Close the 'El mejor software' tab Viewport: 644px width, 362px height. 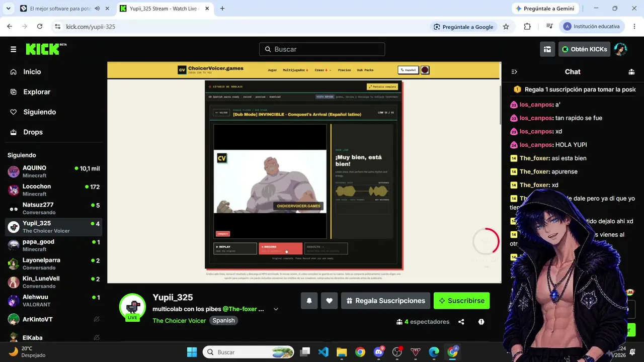107,9
